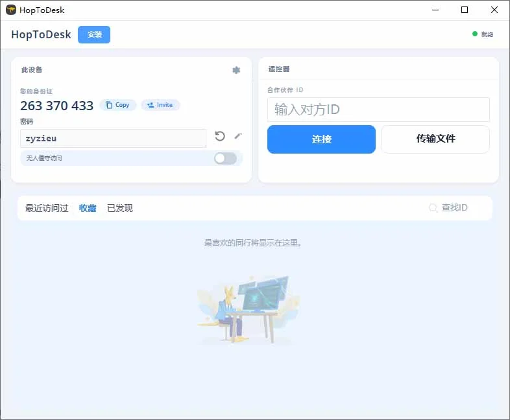The height and width of the screenshot is (420, 510).
Task: Click the HopToDesk logo text in header
Action: (41, 34)
